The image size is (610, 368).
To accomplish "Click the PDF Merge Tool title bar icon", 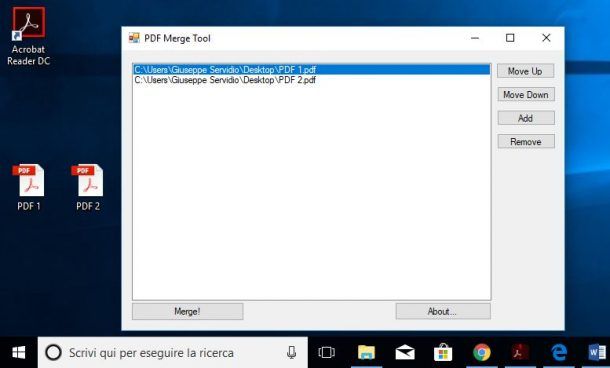I will (134, 38).
